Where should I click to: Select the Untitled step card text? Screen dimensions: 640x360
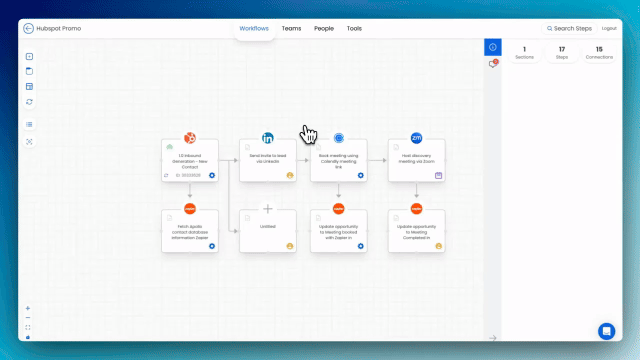tap(268, 227)
